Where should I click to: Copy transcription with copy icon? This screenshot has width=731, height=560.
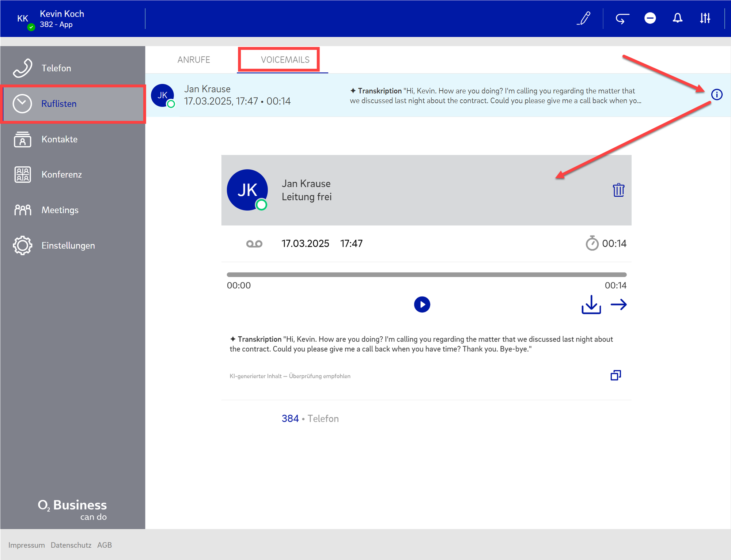pos(616,375)
